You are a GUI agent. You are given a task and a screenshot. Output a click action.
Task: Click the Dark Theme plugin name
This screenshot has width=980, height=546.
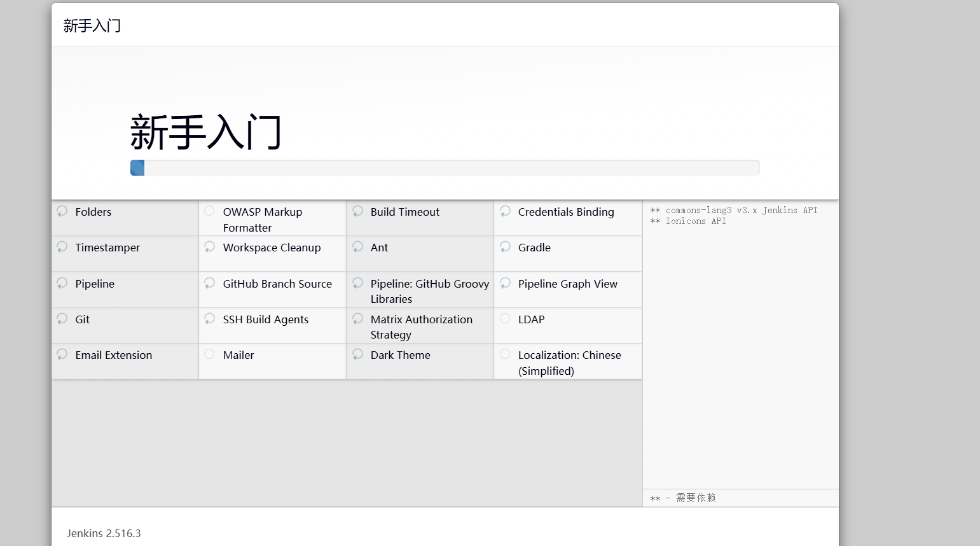401,355
